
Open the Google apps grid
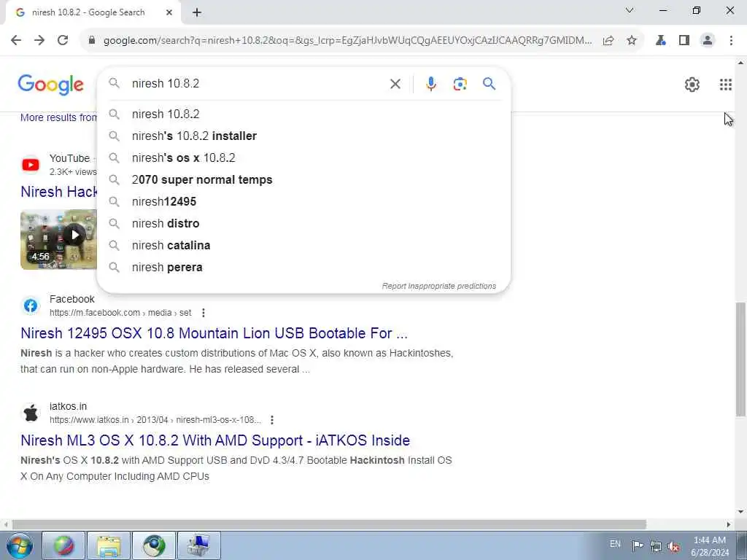pyautogui.click(x=726, y=85)
